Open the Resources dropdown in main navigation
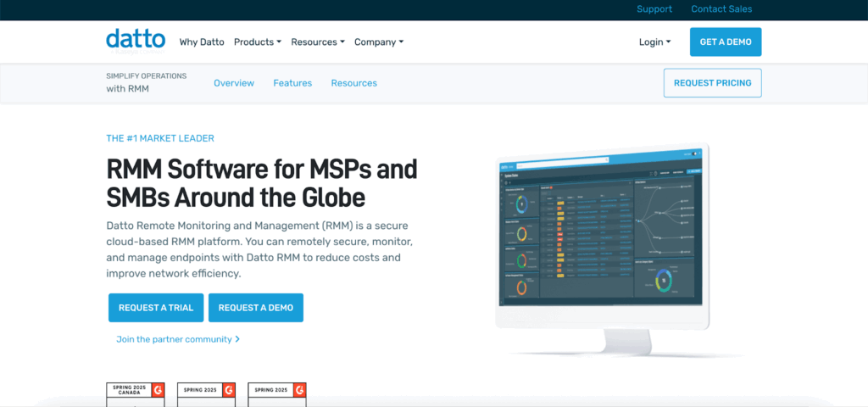Image resolution: width=868 pixels, height=407 pixels. [317, 42]
